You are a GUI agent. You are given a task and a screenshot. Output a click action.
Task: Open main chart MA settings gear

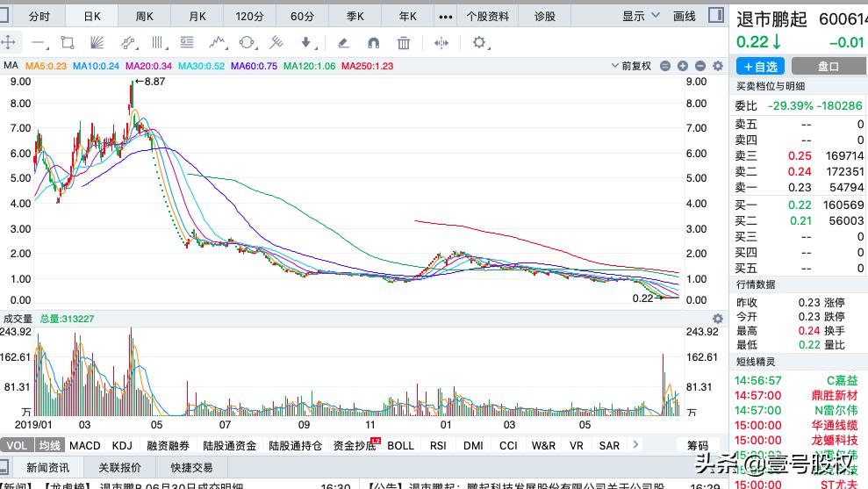click(x=718, y=66)
